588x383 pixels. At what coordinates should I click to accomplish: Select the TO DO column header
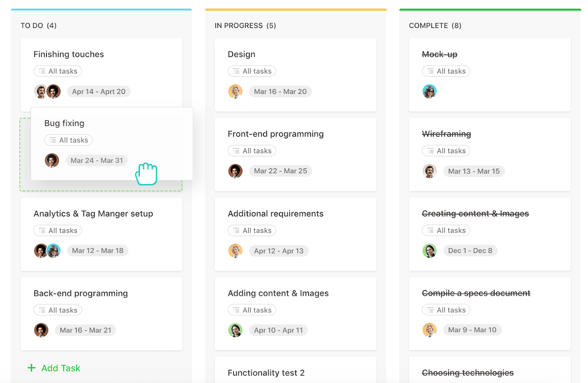[x=39, y=26]
